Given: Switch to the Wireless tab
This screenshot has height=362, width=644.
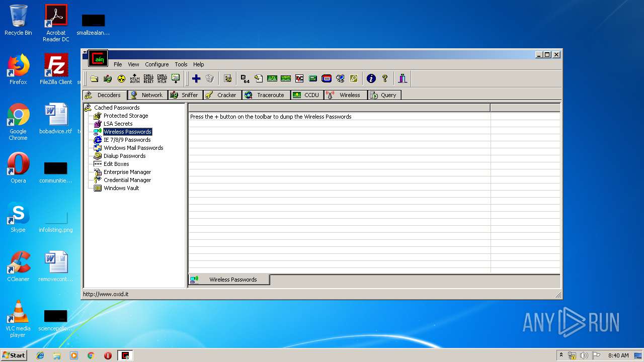Looking at the screenshot, I should (345, 95).
